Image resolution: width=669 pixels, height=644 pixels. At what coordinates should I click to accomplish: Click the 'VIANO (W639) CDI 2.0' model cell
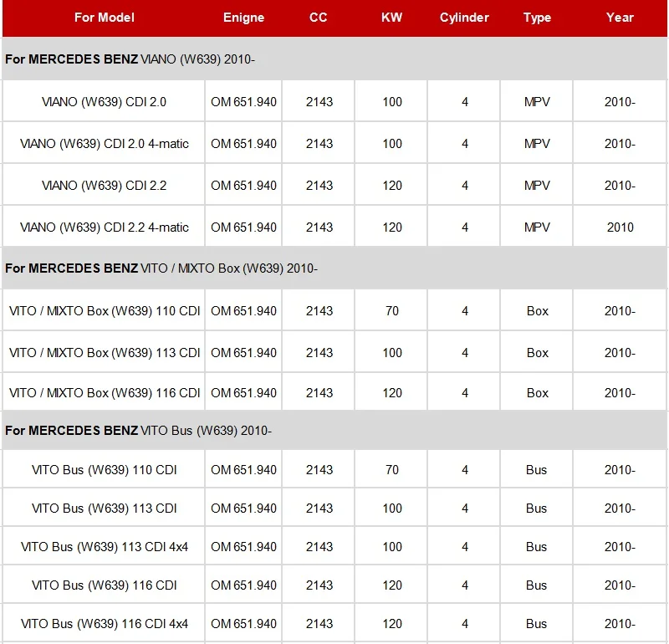[x=104, y=101]
